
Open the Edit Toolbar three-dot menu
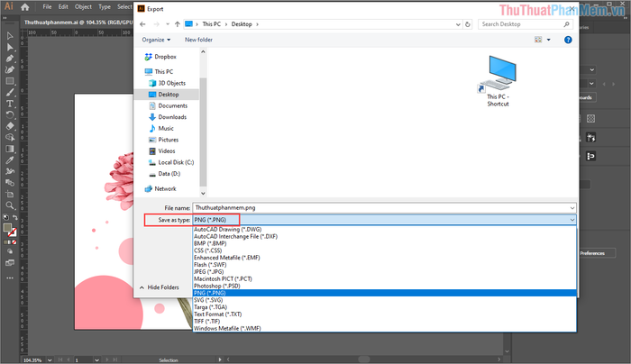pyautogui.click(x=10, y=278)
